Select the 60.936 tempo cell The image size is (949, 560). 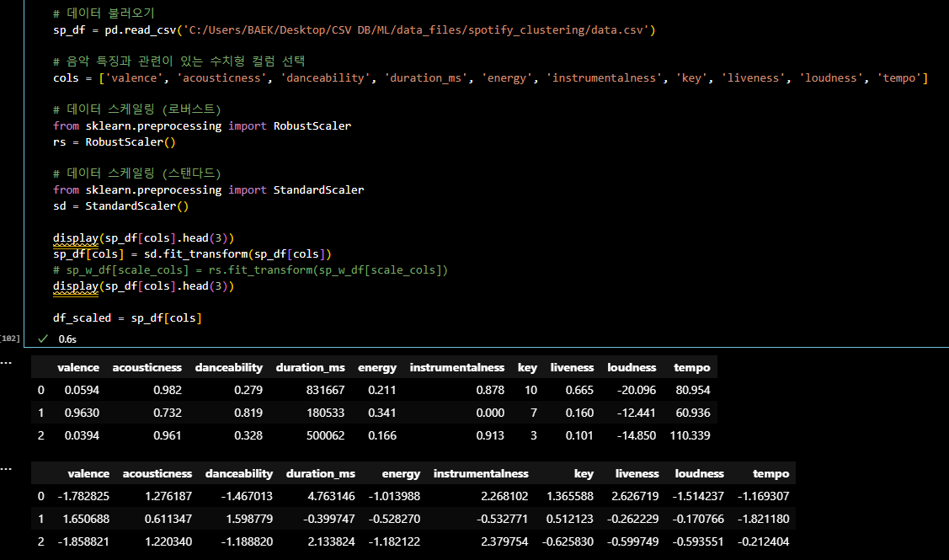tap(692, 413)
